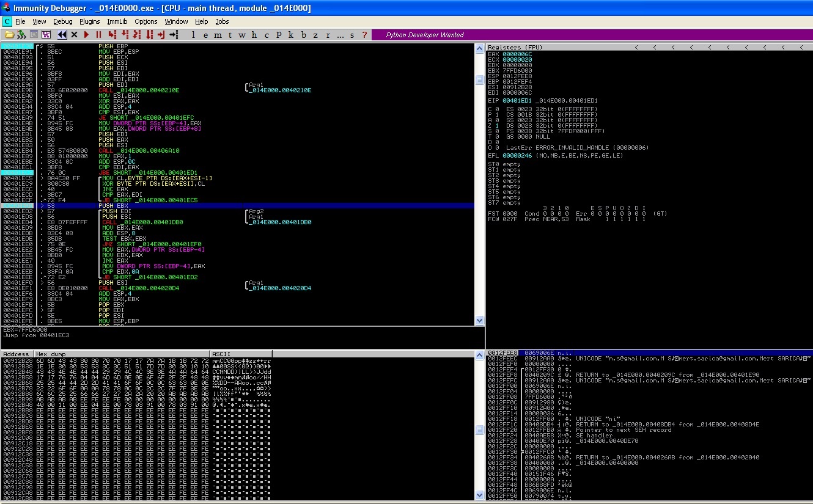This screenshot has height=504, width=813.
Task: Open the Windows list via 'w' button
Action: tap(242, 35)
